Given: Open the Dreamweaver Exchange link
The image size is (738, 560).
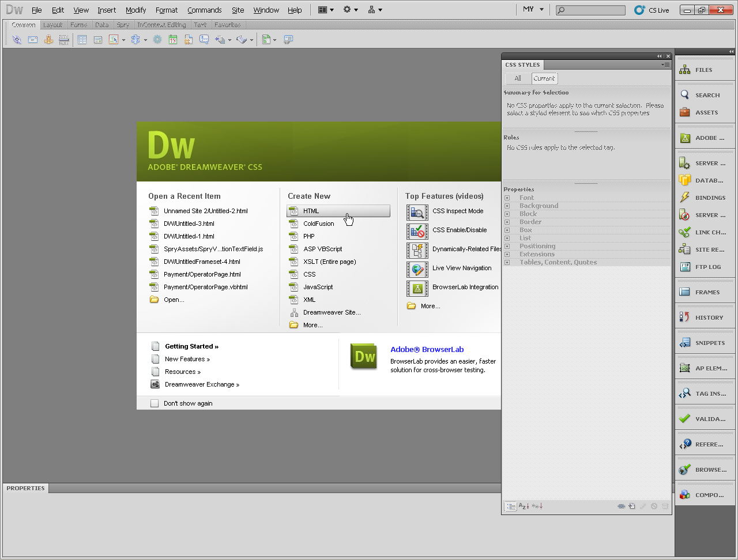Looking at the screenshot, I should [x=202, y=384].
